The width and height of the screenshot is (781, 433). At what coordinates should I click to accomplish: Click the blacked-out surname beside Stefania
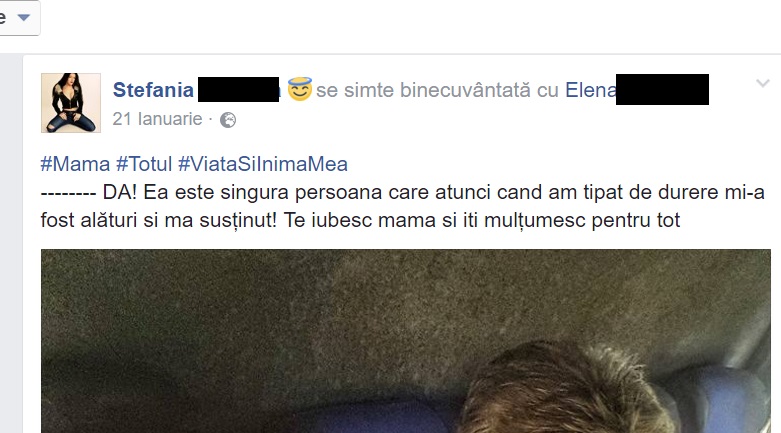239,90
